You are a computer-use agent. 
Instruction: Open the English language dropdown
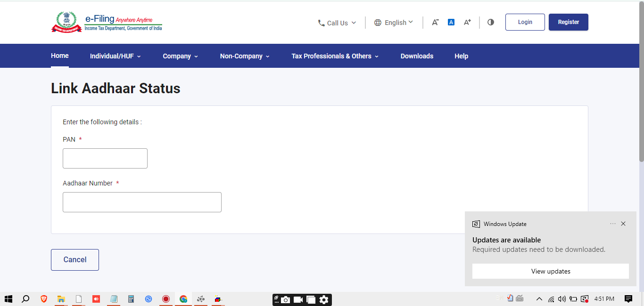[x=394, y=23]
